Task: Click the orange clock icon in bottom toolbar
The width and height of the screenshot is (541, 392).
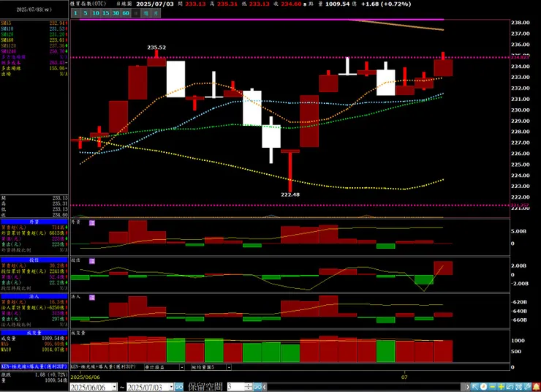Action: tap(484, 387)
